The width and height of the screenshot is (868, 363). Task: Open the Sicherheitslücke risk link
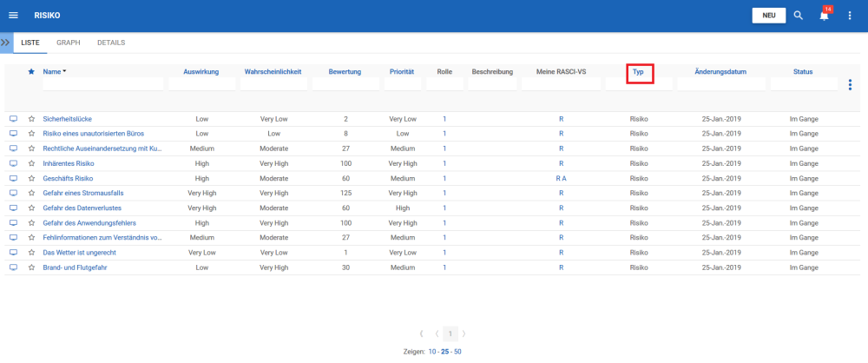coord(67,119)
